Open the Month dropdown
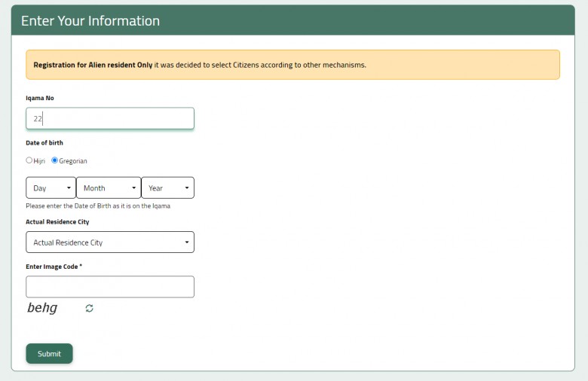588x381 pixels. [x=109, y=188]
